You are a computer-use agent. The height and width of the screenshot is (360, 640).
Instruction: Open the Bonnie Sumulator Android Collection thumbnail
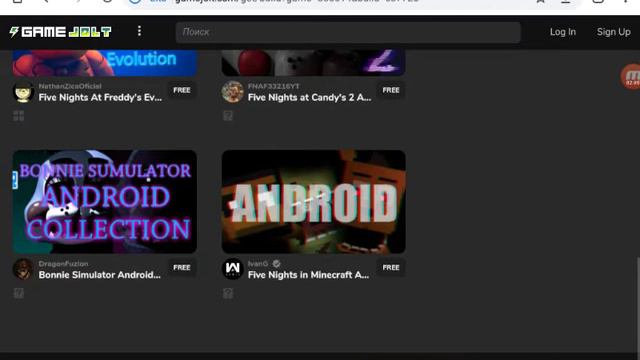click(x=104, y=202)
